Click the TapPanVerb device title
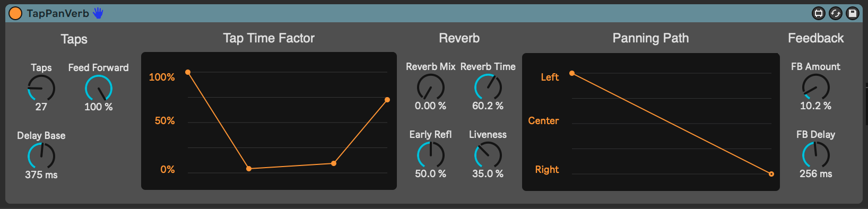 [58, 13]
